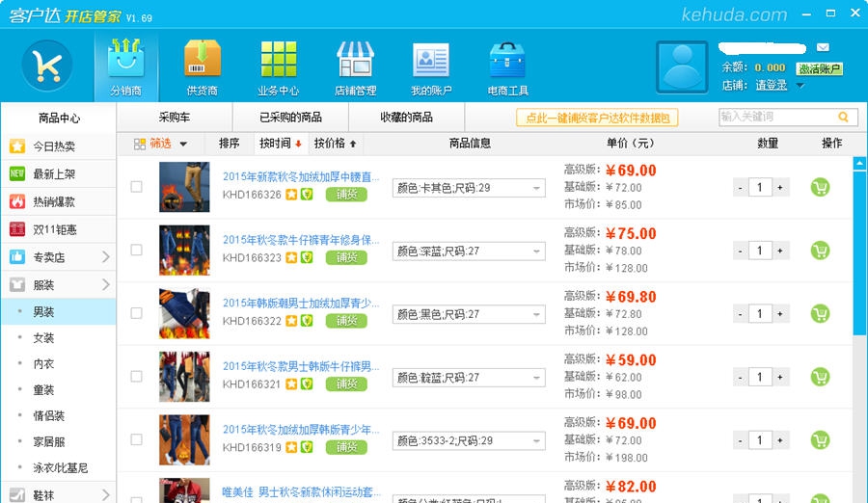Open the 颜色:靛蓝;尺码:27 dropdown
This screenshot has width=868, height=503.
point(469,378)
